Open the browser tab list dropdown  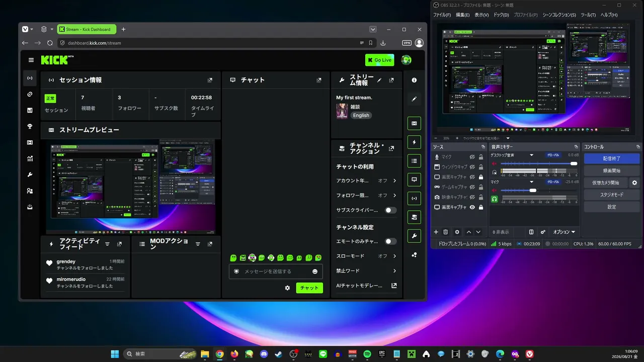pyautogui.click(x=373, y=29)
